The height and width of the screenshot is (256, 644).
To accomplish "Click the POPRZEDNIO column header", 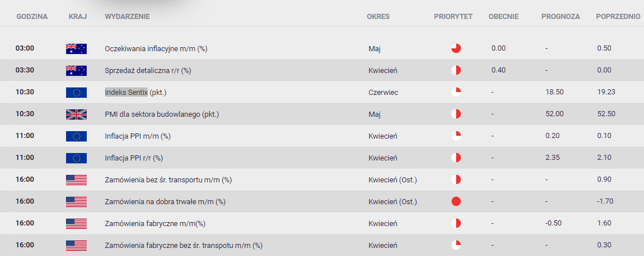I will (x=618, y=17).
